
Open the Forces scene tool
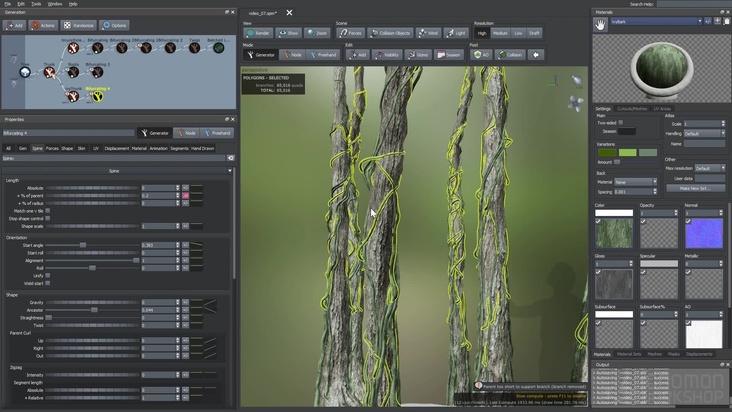pyautogui.click(x=350, y=33)
